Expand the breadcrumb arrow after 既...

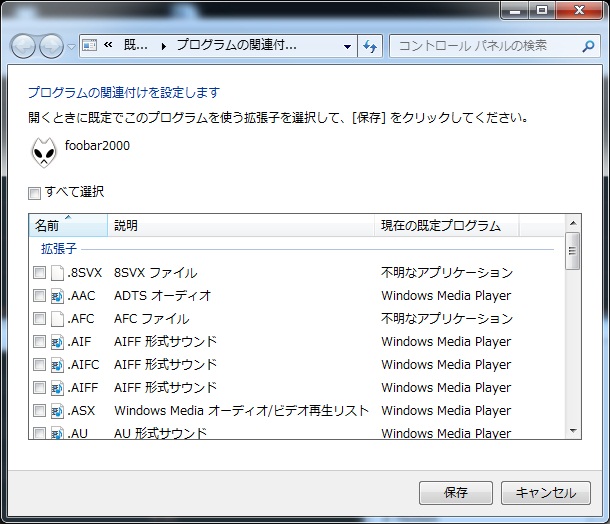[x=164, y=46]
